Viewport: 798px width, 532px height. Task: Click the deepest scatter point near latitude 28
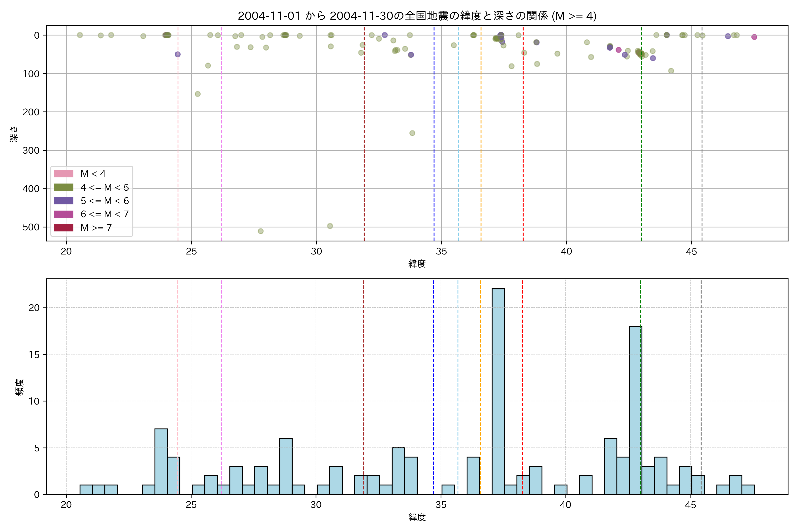pyautogui.click(x=261, y=231)
